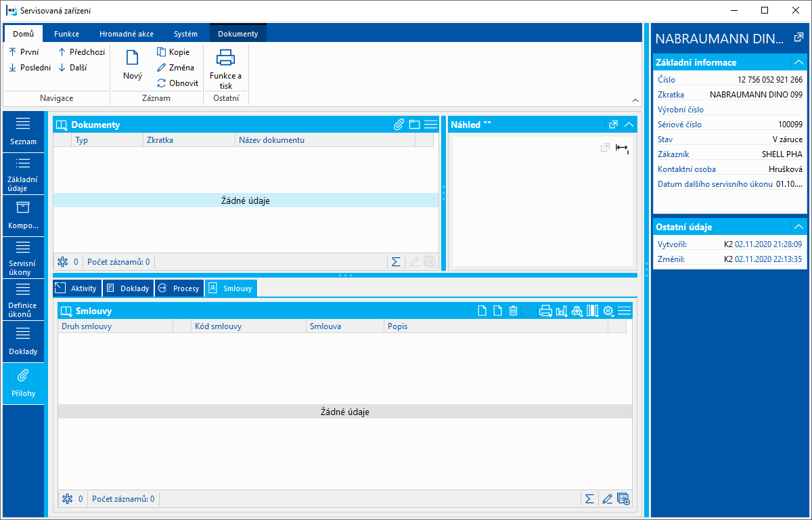Click Sériové číslo value 100099
Image resolution: width=812 pixels, height=520 pixels.
(790, 124)
